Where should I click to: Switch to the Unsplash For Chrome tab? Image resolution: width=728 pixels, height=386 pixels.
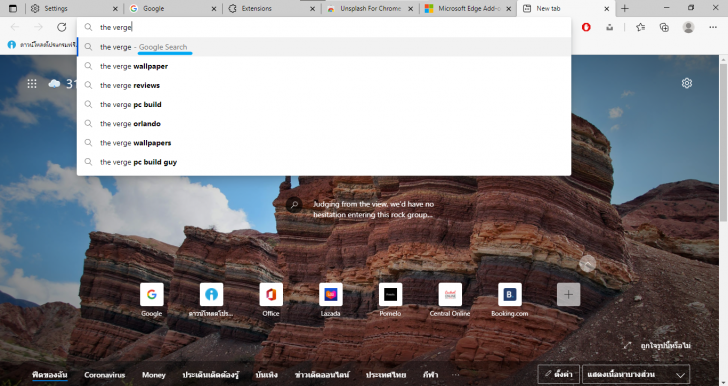[370, 8]
